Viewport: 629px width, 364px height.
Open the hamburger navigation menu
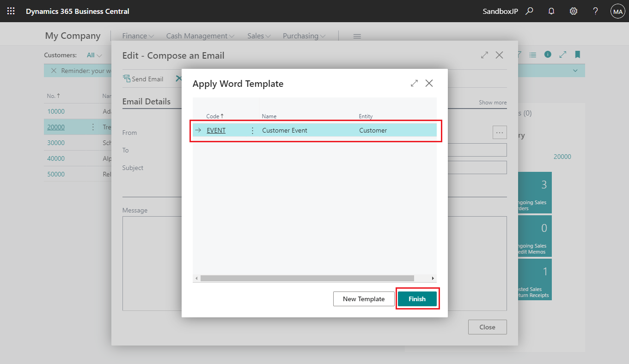coord(357,36)
